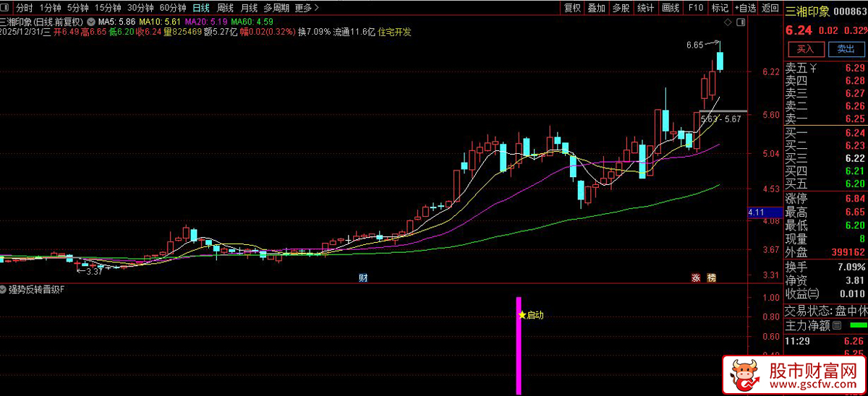
Task: Click the 最高 value 6.65
Action: [x=854, y=212]
